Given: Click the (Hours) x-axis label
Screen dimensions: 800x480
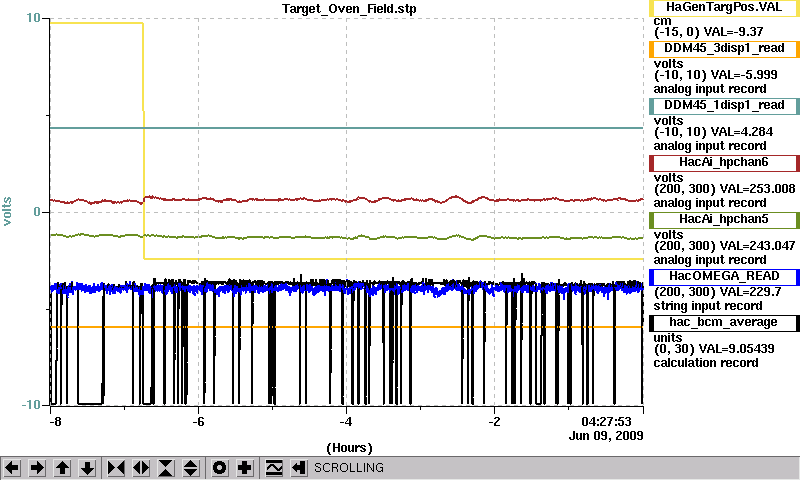Looking at the screenshot, I should pyautogui.click(x=349, y=448).
